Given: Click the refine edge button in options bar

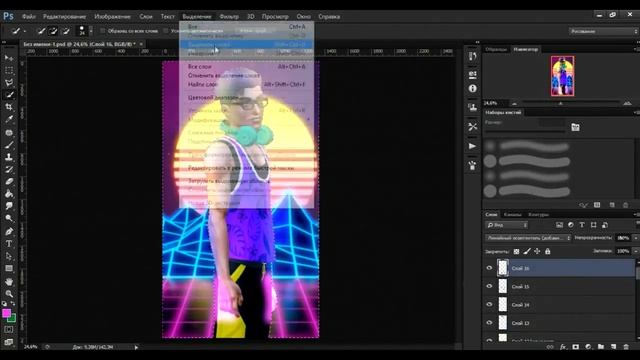Looking at the screenshot, I should [x=253, y=31].
